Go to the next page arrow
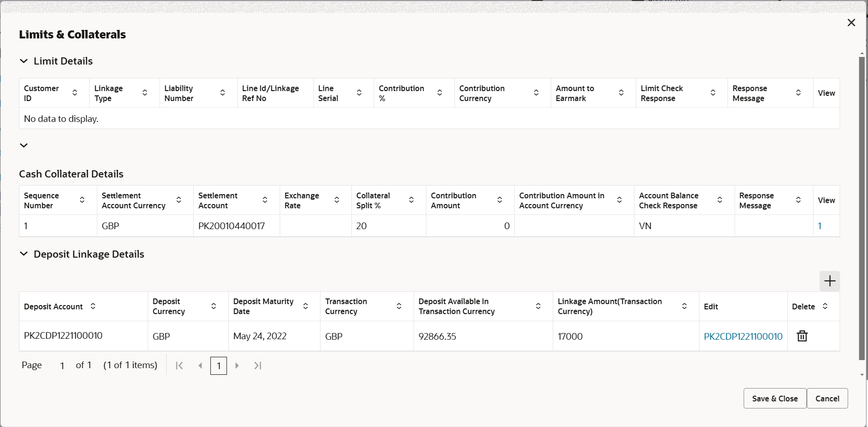Image resolution: width=868 pixels, height=427 pixels. coord(237,365)
